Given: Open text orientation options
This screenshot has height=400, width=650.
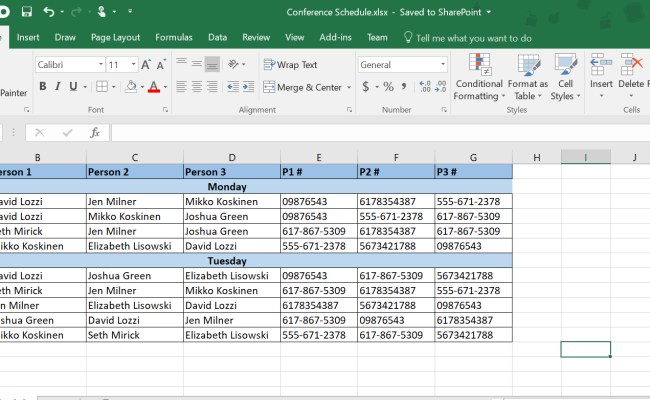Looking at the screenshot, I should 236,64.
